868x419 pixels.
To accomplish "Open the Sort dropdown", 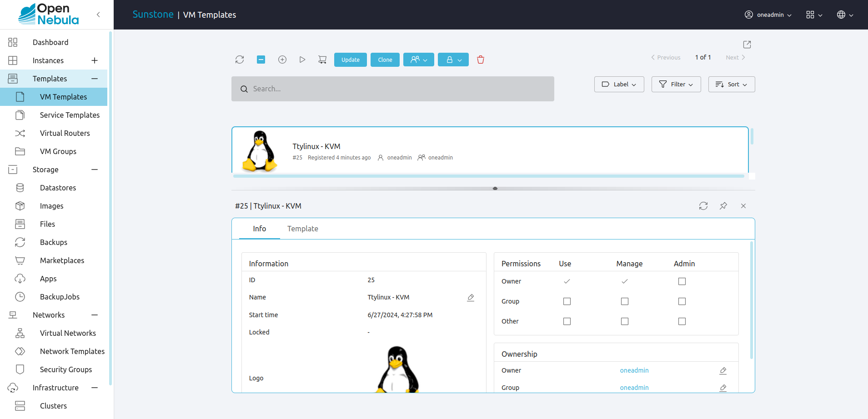I will point(732,84).
